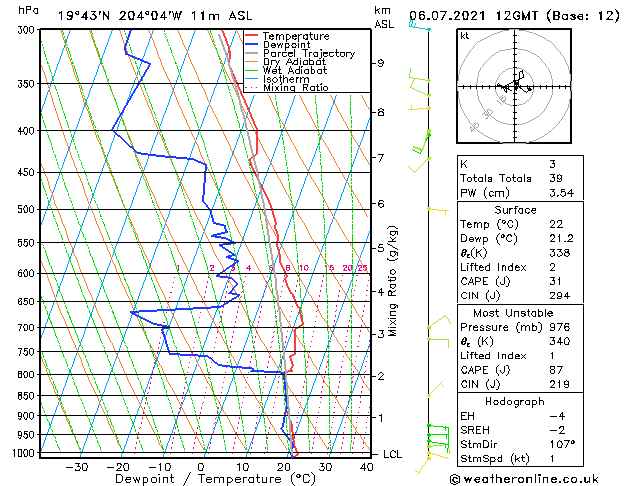
Task: Click the 'Temperature' legend entry
Action: pyautogui.click(x=296, y=36)
